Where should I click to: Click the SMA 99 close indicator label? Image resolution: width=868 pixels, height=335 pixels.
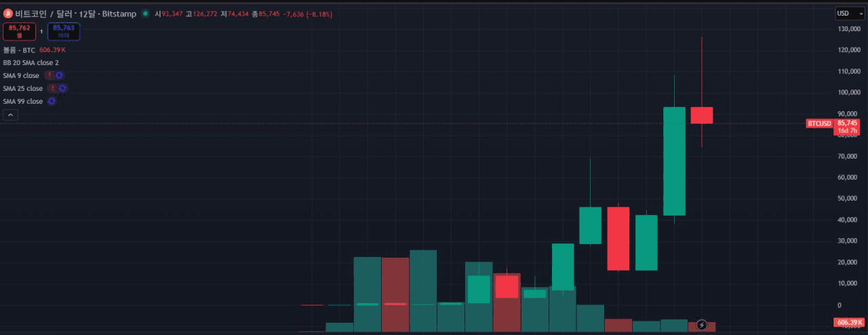coord(22,101)
